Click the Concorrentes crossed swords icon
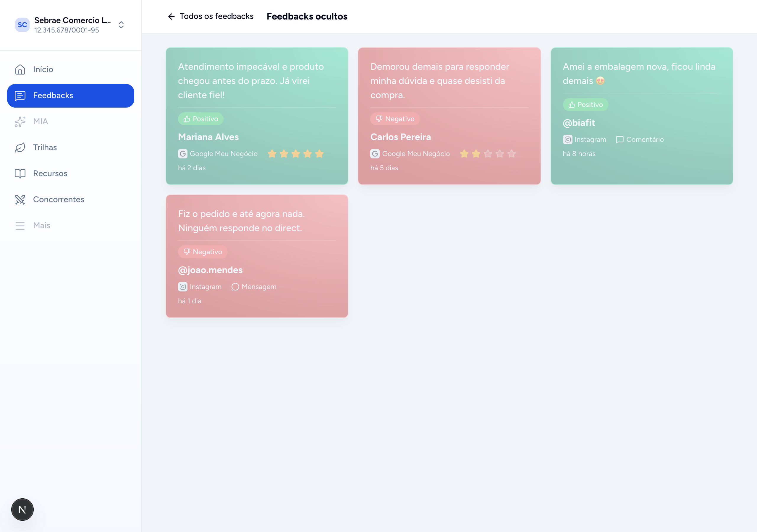Screen dimensions: 757x532 (20, 199)
